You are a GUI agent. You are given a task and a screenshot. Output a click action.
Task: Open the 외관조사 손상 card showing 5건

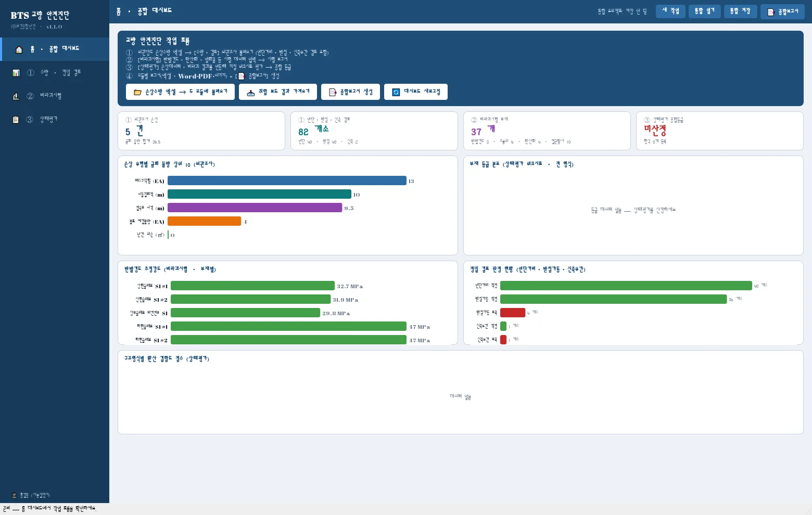201,131
